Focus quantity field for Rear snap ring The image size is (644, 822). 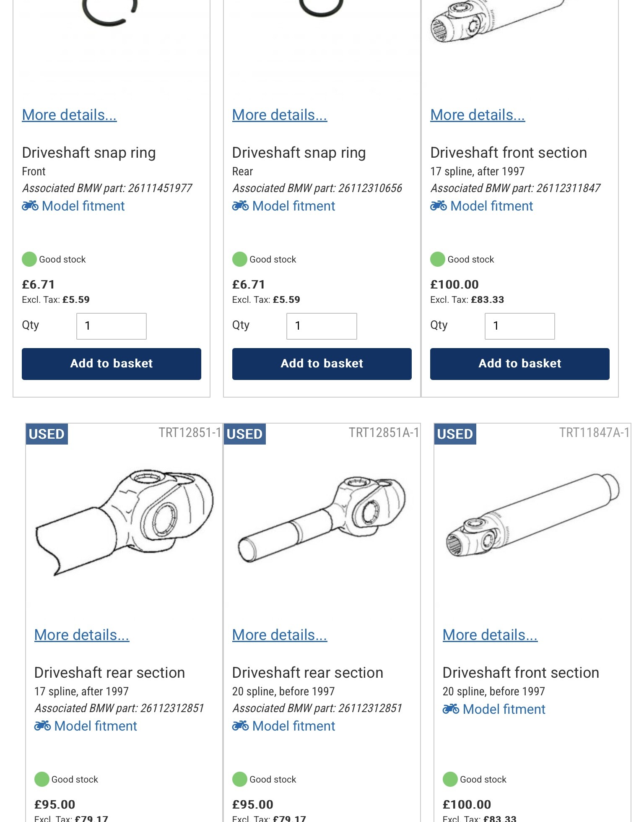[322, 326]
